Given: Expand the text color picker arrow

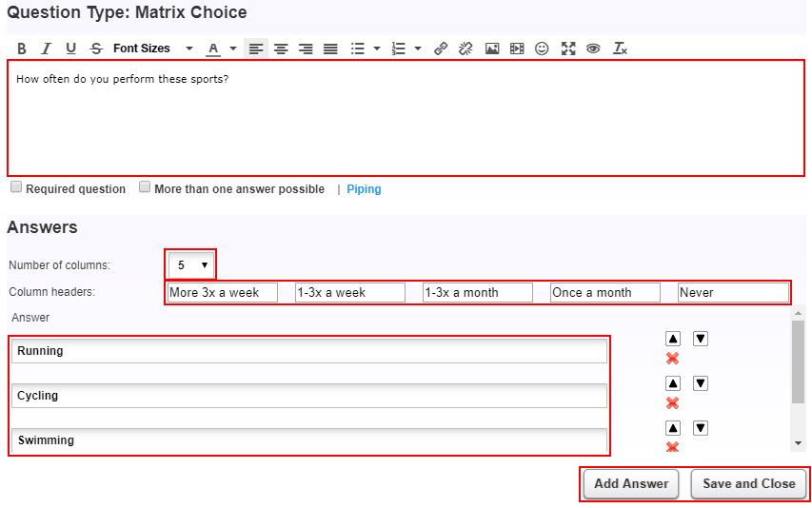Looking at the screenshot, I should tap(233, 49).
